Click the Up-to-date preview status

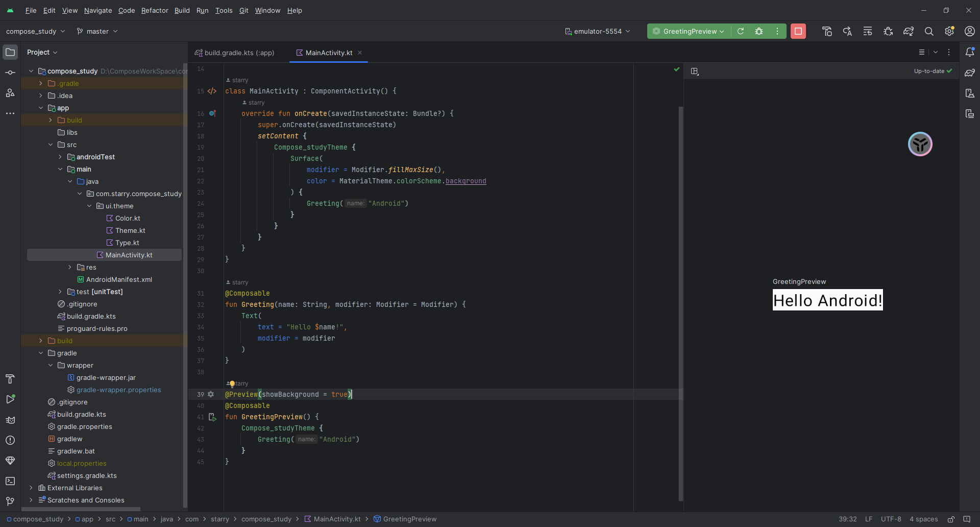tap(933, 71)
